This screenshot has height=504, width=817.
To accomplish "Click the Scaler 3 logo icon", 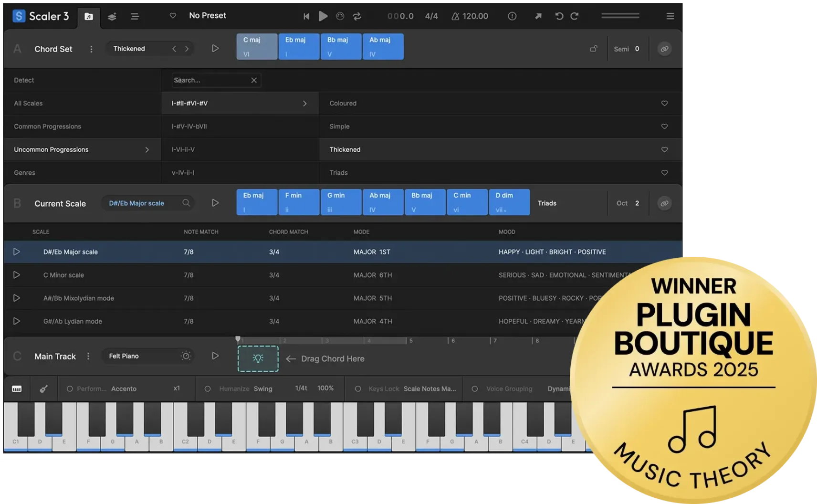I will point(19,16).
